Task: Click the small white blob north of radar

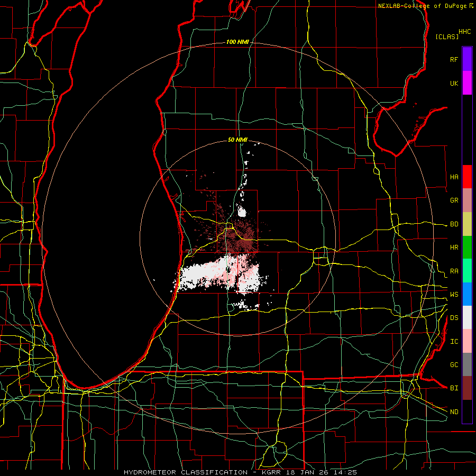Action: click(242, 212)
